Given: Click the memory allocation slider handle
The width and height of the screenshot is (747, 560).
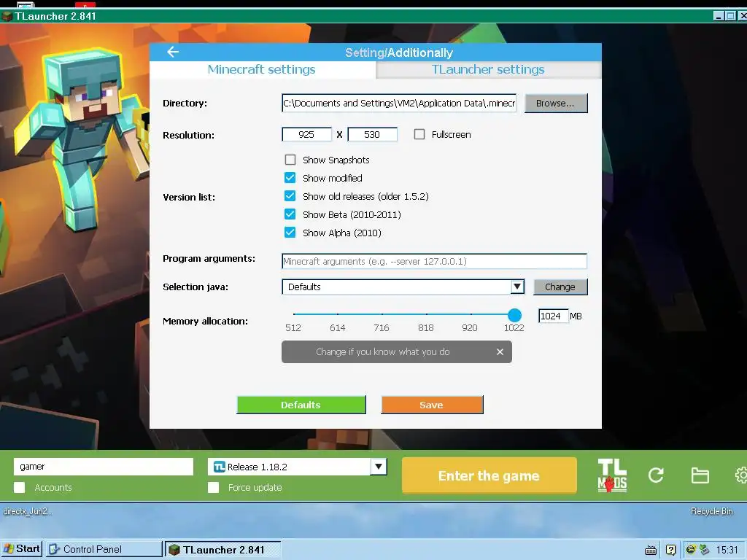Looking at the screenshot, I should (x=514, y=315).
